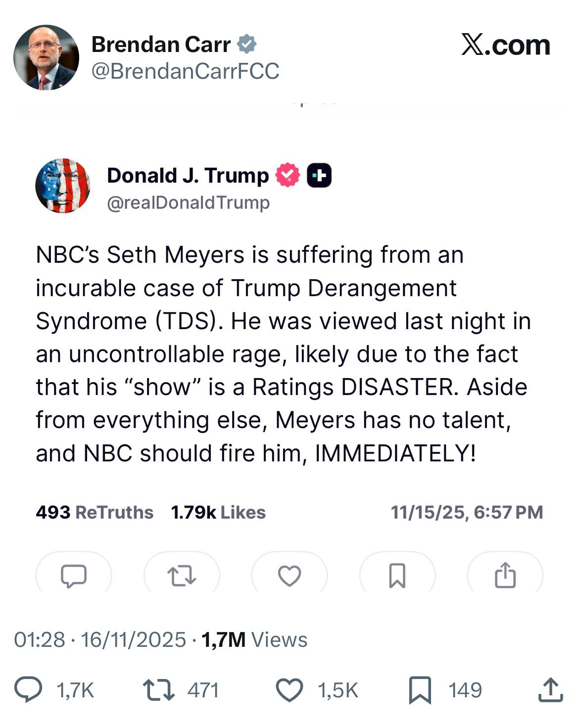This screenshot has height=728, width=579.
Task: Click the dark plus badge beside Trump's name
Action: coord(319,175)
